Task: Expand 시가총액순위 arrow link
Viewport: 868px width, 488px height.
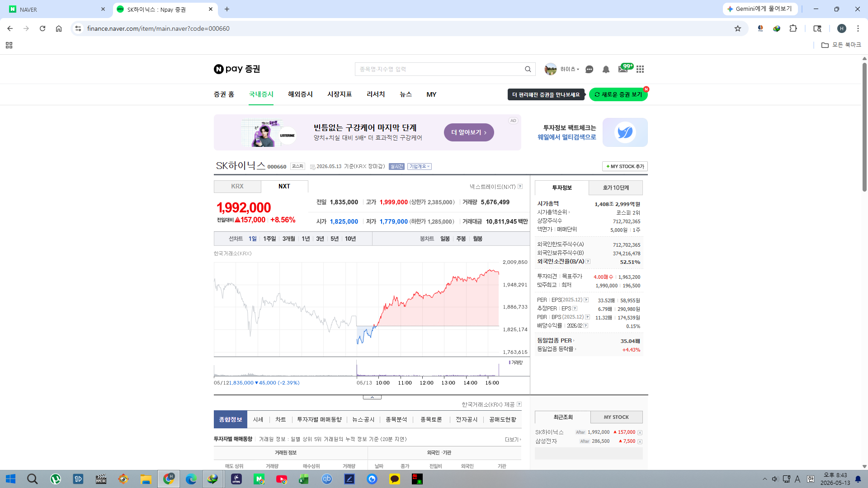Action: point(554,212)
